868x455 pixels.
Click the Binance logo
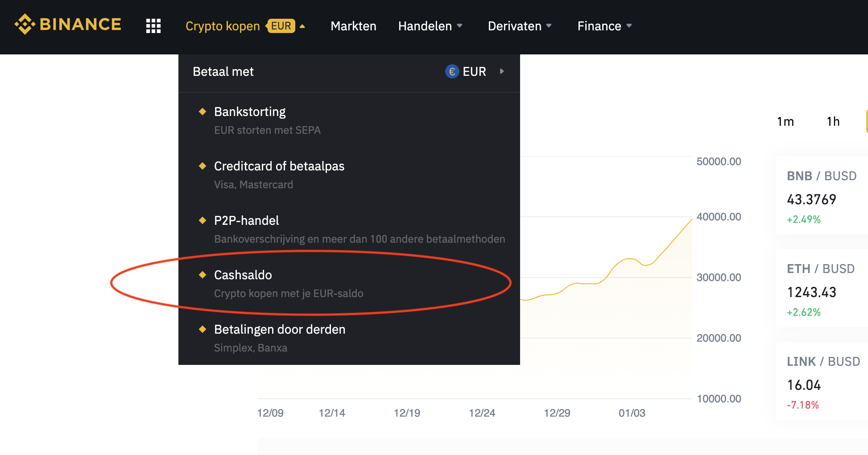[68, 25]
